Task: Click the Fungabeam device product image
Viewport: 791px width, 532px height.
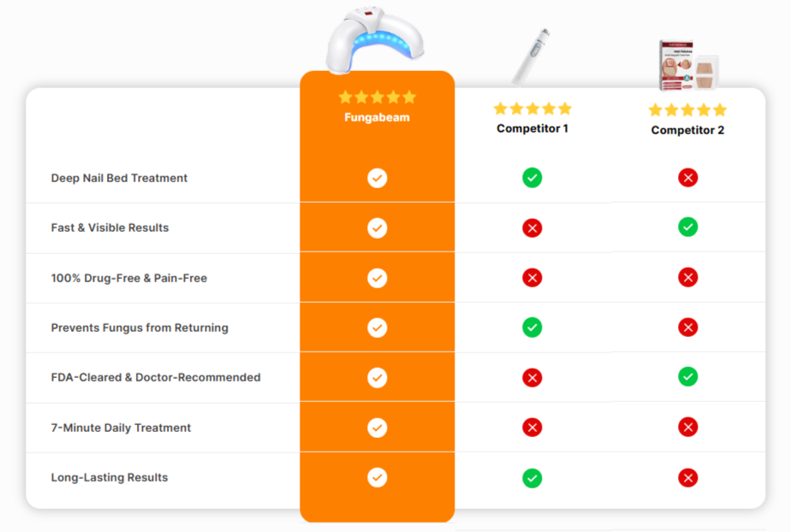Action: coord(378,38)
